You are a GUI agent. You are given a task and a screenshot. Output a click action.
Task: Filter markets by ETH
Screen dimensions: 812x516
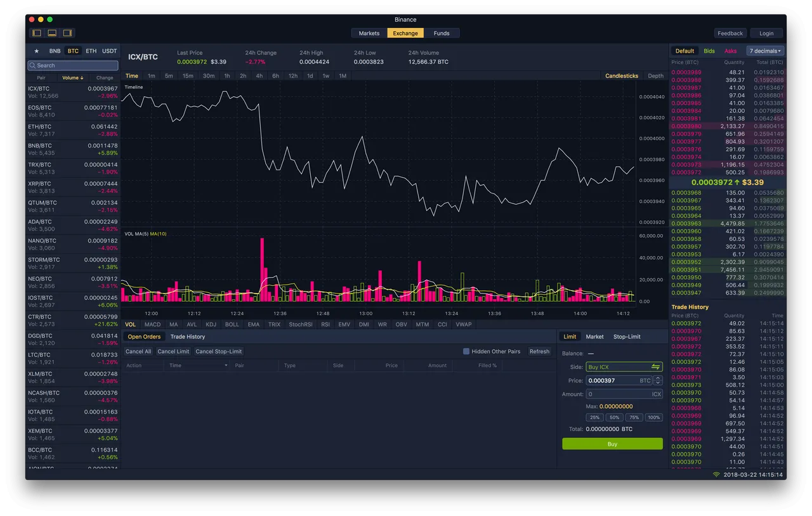pos(91,51)
